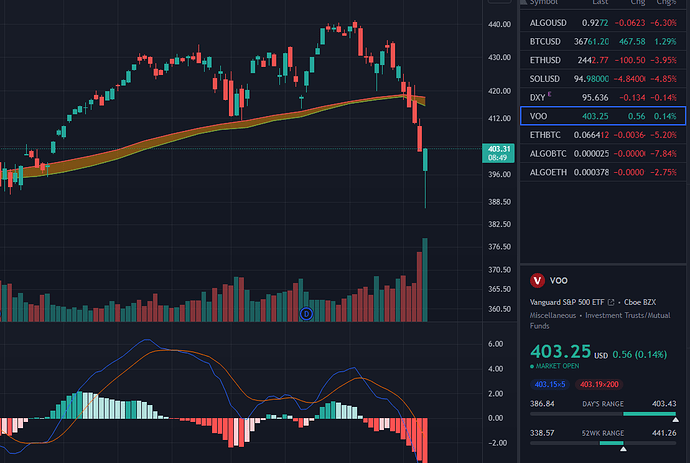Click the large 403.25 price in details panel
Image resolution: width=690 pixels, height=463 pixels.
coord(561,352)
